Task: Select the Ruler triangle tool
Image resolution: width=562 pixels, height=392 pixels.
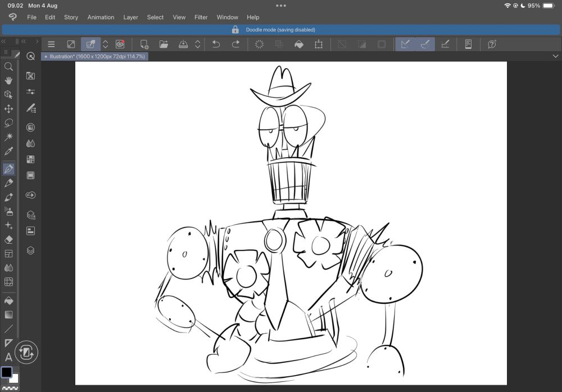Action: [8, 343]
